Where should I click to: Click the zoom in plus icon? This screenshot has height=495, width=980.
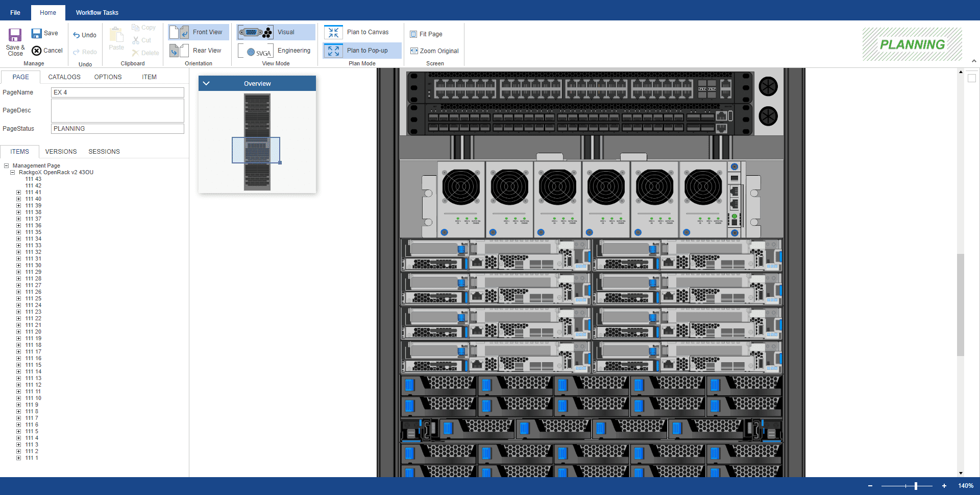(x=944, y=486)
